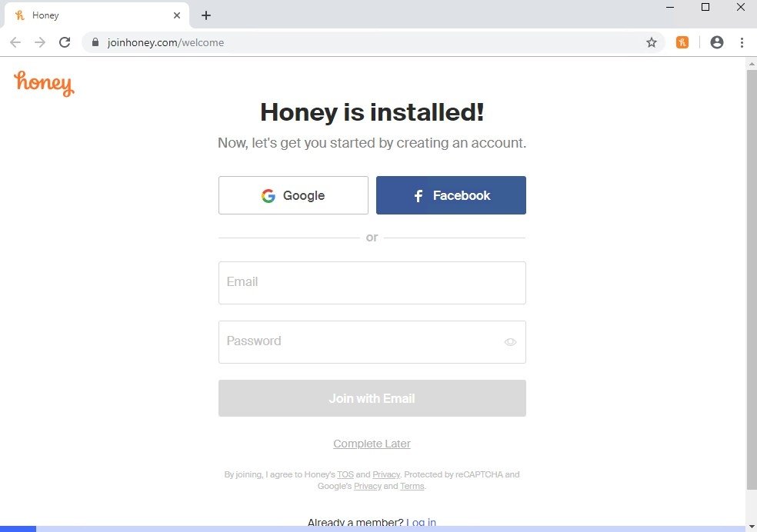Bookmark this page with the star icon
Image resolution: width=757 pixels, height=532 pixels.
click(x=652, y=42)
